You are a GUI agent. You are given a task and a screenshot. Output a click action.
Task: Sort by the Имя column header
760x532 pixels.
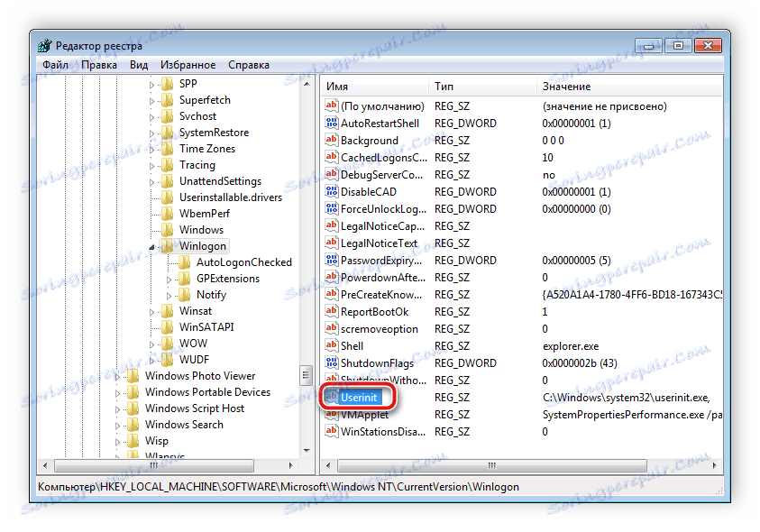(375, 87)
